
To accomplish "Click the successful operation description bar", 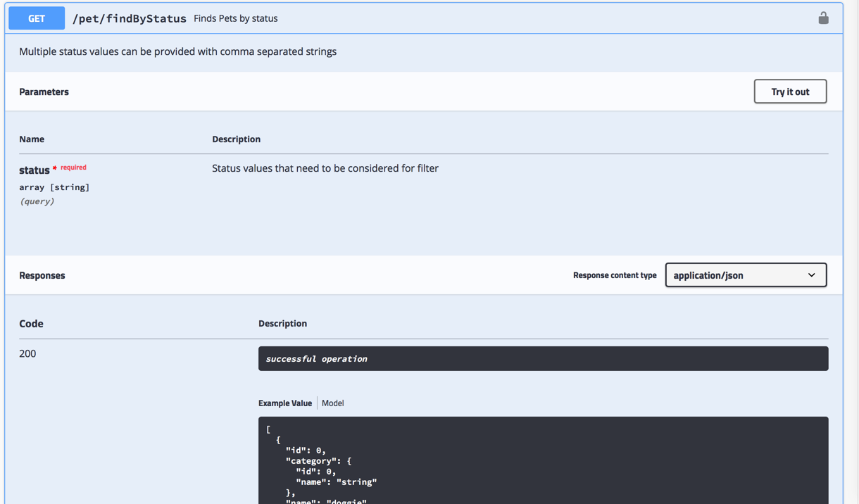I will [542, 359].
